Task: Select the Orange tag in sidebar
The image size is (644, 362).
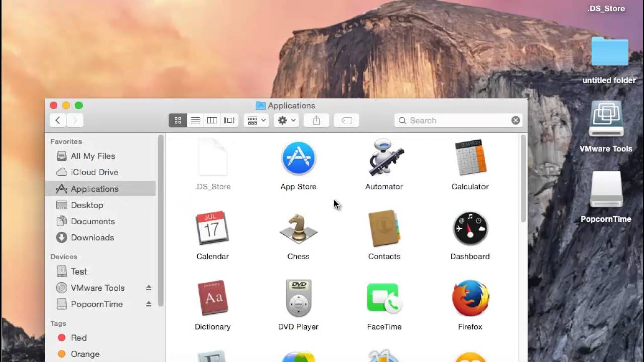Action: (x=101, y=354)
